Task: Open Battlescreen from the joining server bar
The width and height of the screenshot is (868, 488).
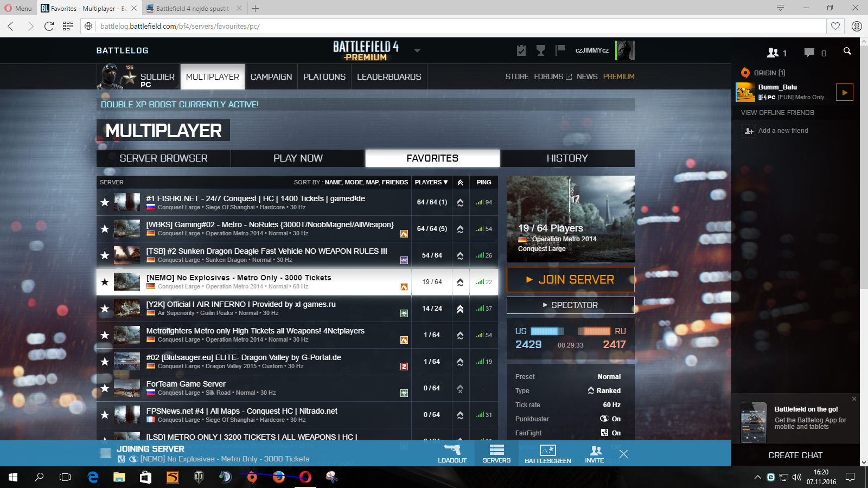Action: tap(548, 453)
